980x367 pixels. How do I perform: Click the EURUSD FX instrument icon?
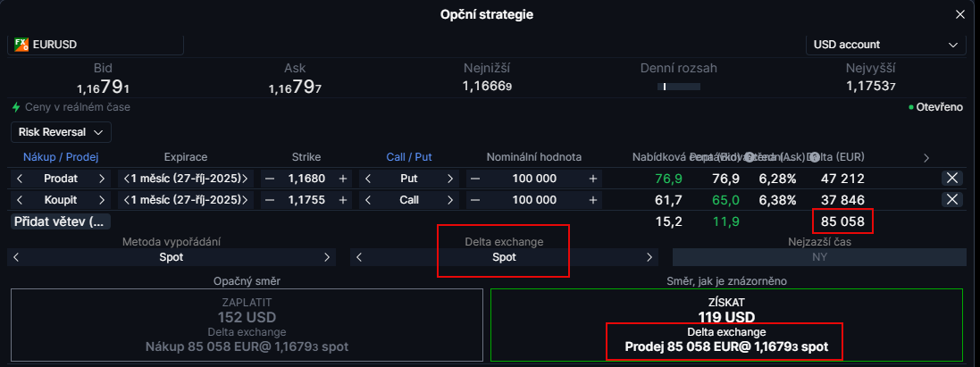21,45
